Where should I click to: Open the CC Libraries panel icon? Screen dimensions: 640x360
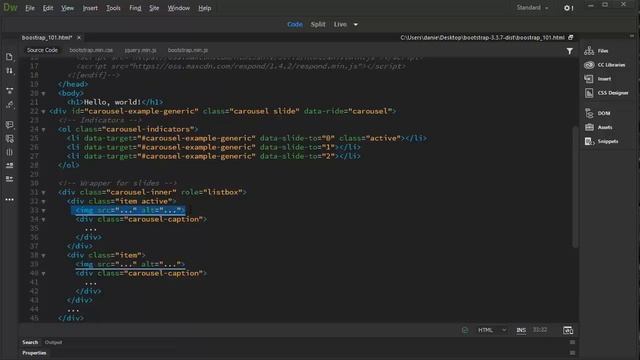(x=589, y=65)
